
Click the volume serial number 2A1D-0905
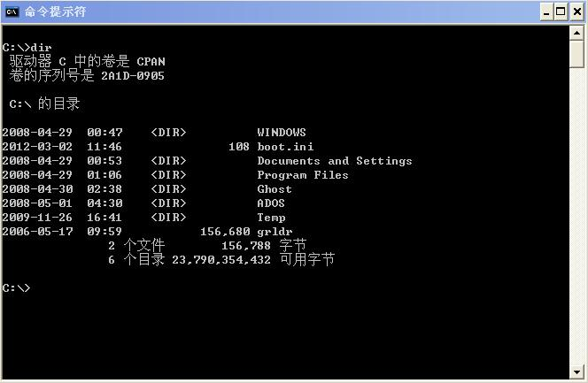click(133, 76)
